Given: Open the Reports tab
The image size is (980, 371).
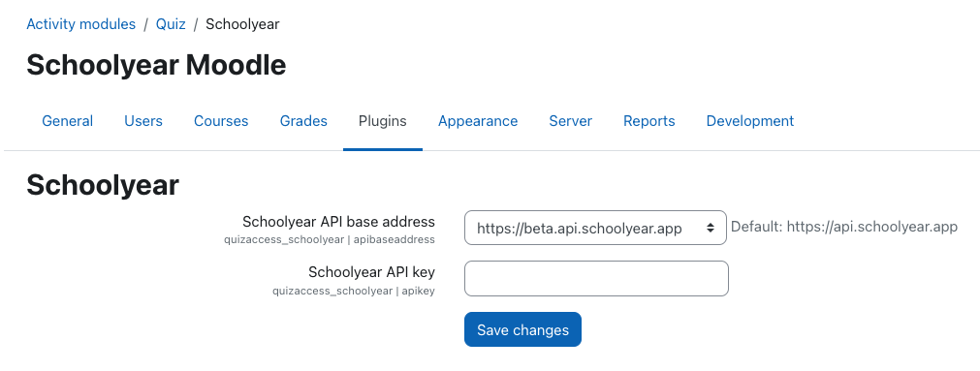Looking at the screenshot, I should [649, 121].
